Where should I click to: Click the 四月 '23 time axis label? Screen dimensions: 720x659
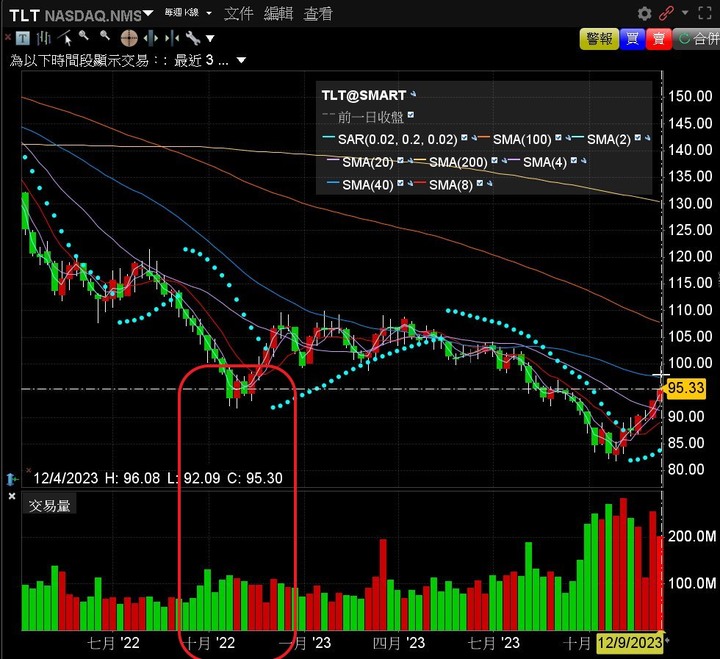pyautogui.click(x=398, y=643)
